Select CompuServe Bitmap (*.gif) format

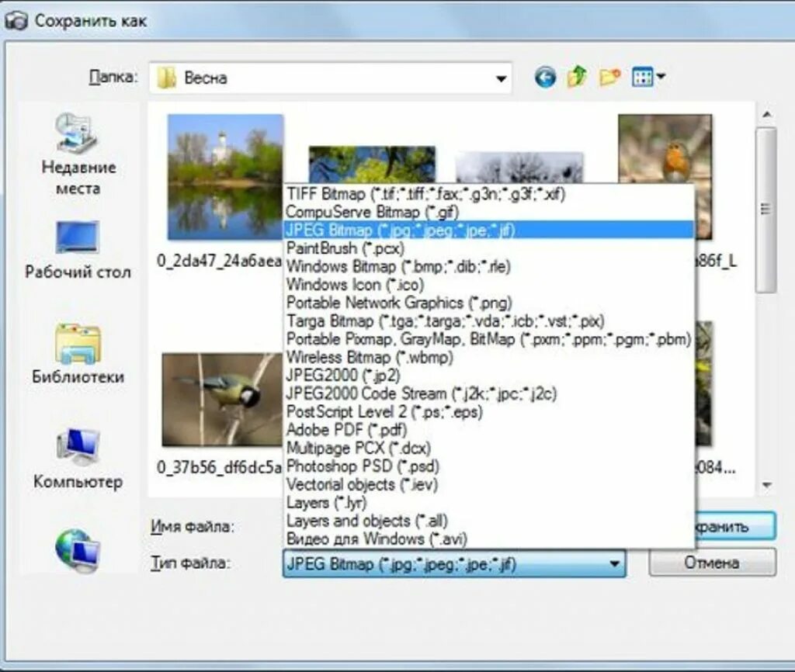tap(488, 212)
